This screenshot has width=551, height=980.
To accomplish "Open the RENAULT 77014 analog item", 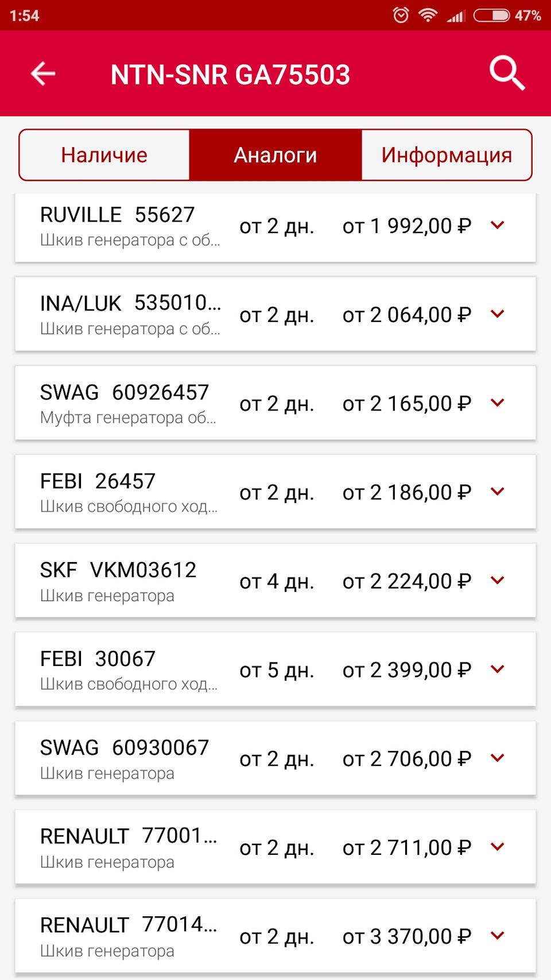I will (129, 936).
